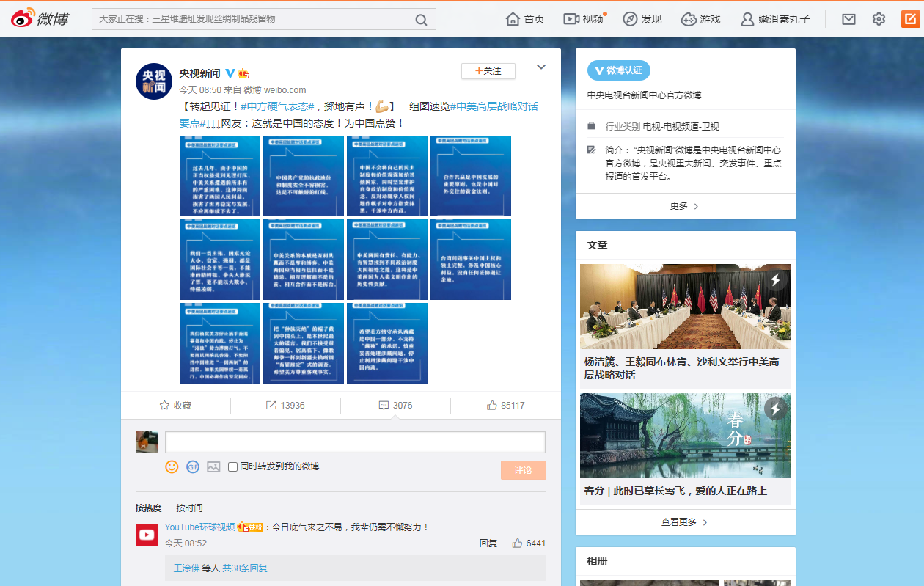Open the 发现 discover tab
Image resolution: width=924 pixels, height=586 pixels.
coord(642,19)
